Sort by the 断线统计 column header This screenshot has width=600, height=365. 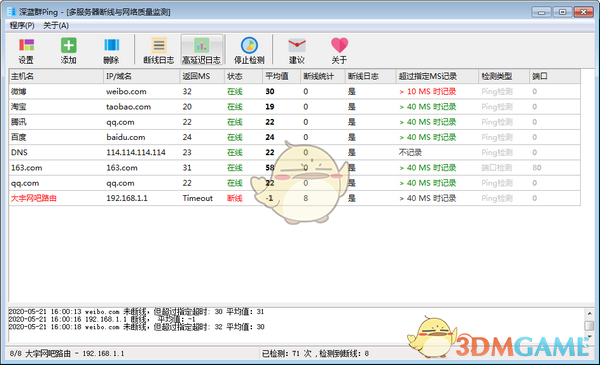tap(323, 76)
